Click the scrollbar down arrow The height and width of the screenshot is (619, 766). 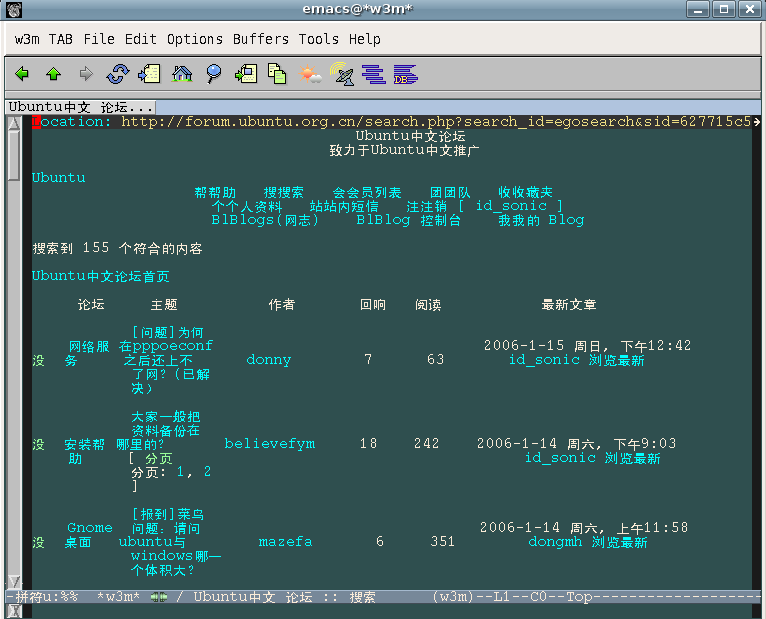coord(14,582)
